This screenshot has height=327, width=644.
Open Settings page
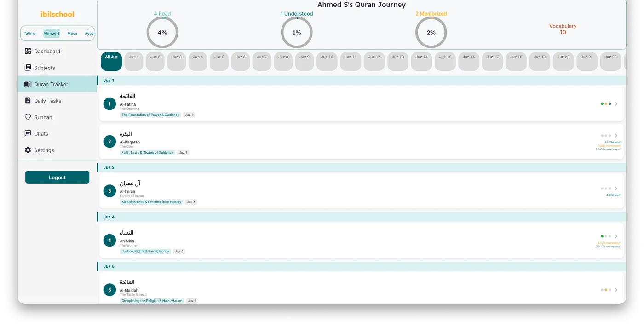click(57, 150)
